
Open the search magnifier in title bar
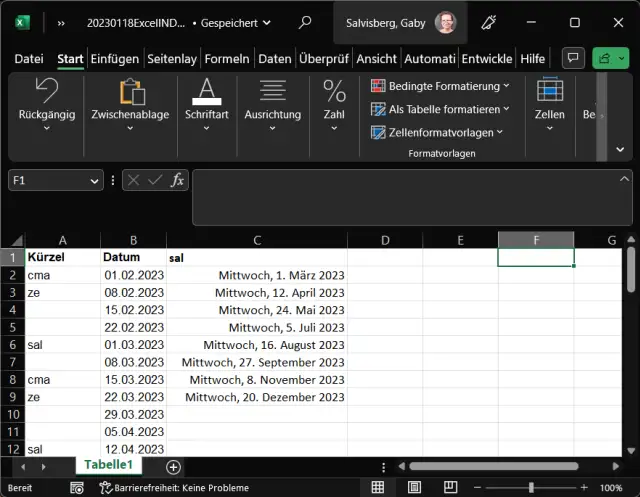tap(305, 22)
